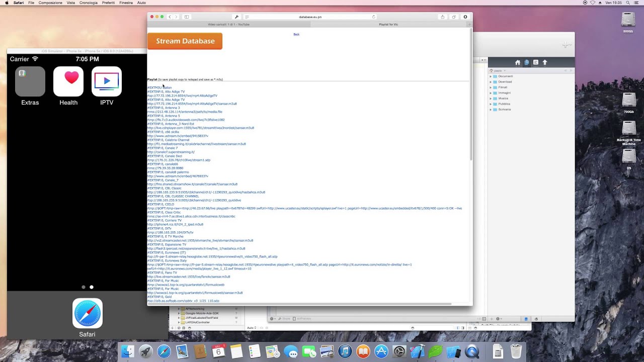Viewport: 644px width, 362px height.
Task: Click the Back link on the page
Action: [296, 34]
